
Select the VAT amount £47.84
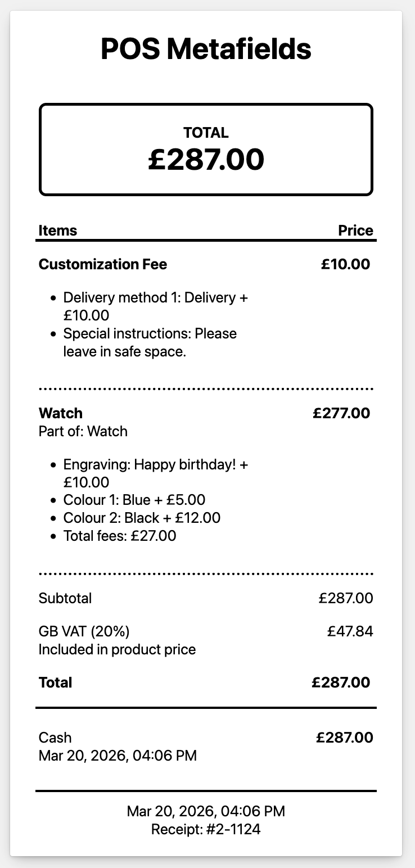[350, 631]
